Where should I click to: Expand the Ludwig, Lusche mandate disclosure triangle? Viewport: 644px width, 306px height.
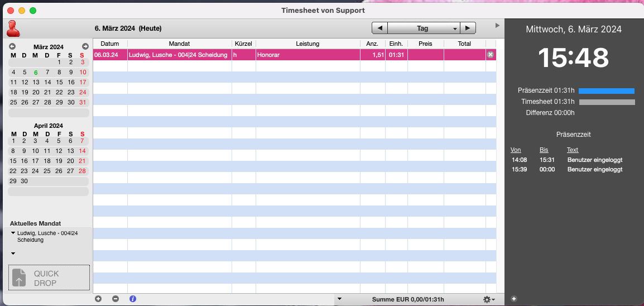[x=13, y=233]
